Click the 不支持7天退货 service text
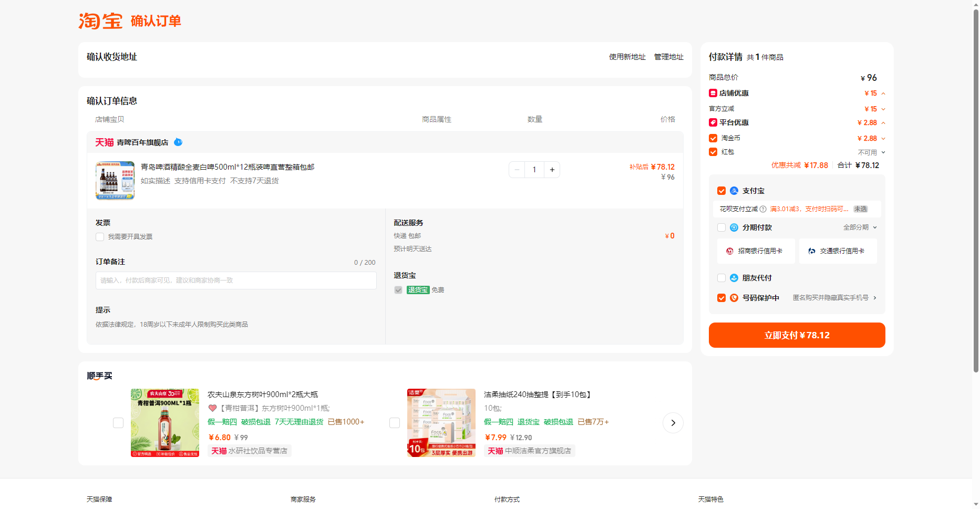This screenshot has height=509, width=980. point(254,181)
